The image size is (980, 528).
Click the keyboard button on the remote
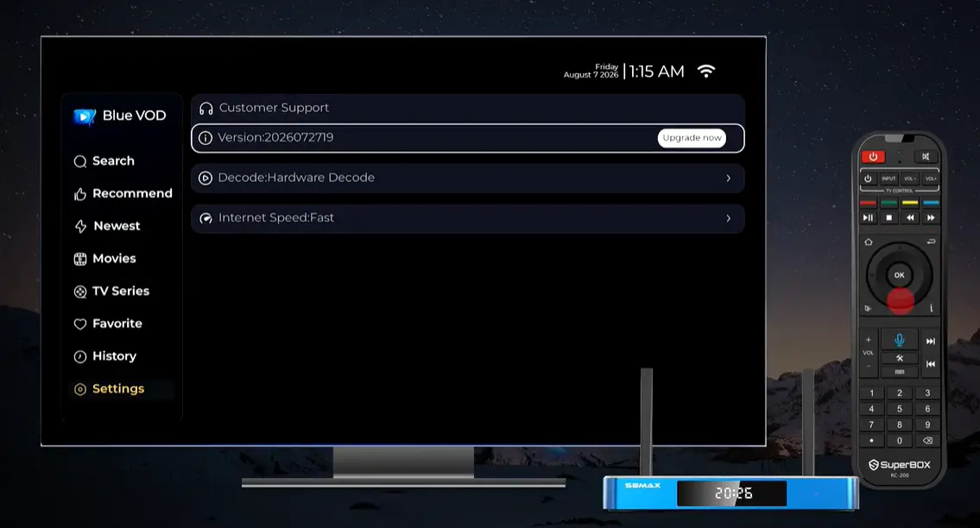(900, 372)
